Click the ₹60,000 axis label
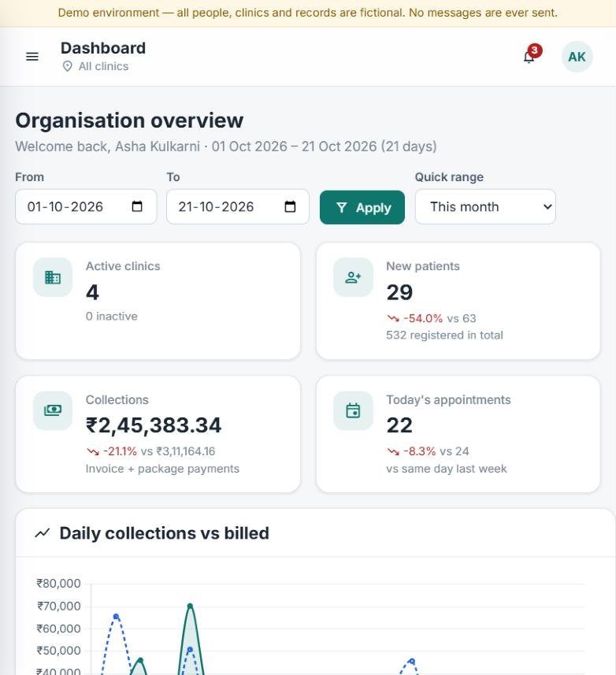616x675 pixels. coord(58,629)
